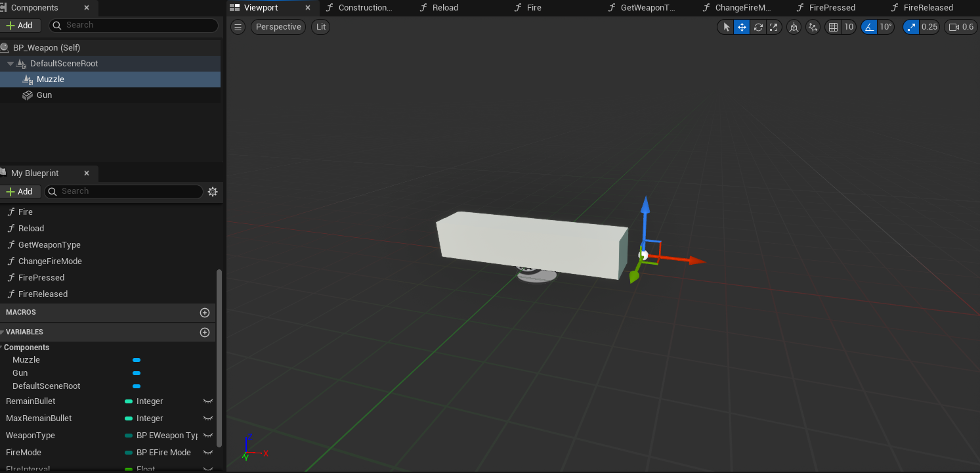Activate the scale tool
This screenshot has width=980, height=473.
click(774, 27)
